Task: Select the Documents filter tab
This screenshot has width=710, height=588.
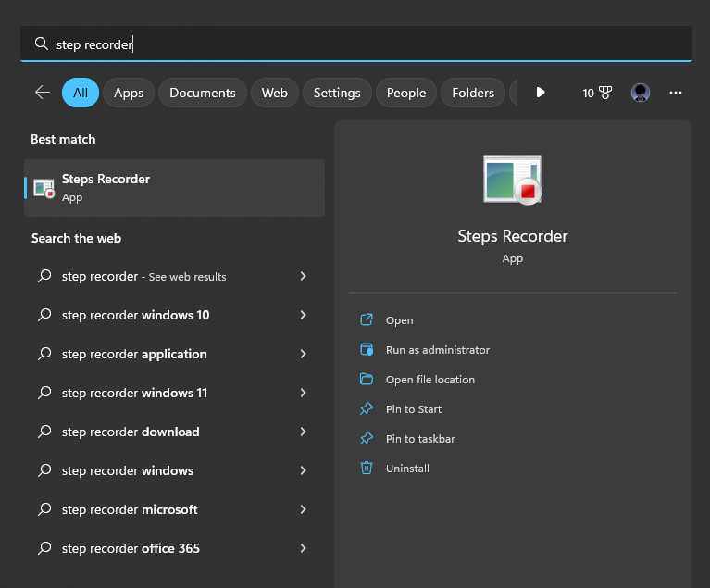Action: click(203, 93)
